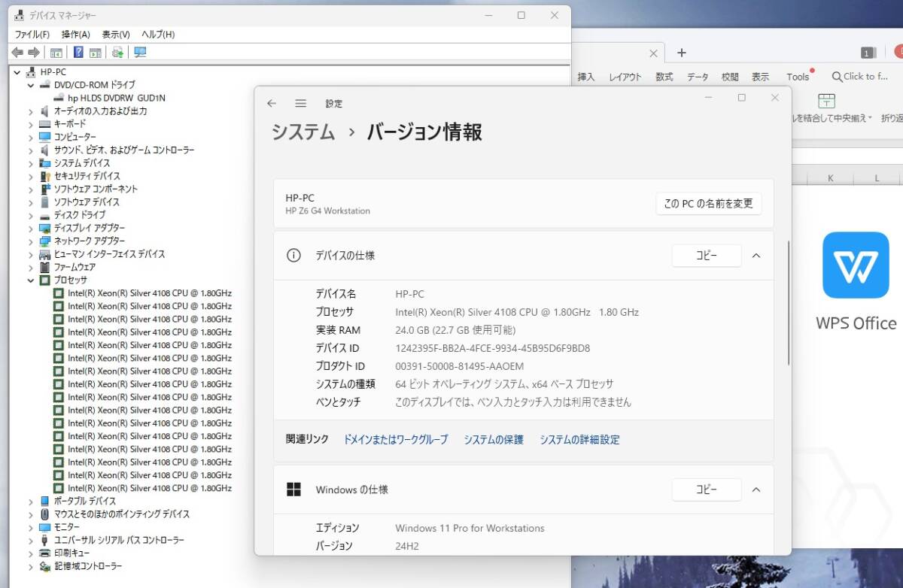Click the Back arrow in Device Manager toolbar

[x=17, y=52]
